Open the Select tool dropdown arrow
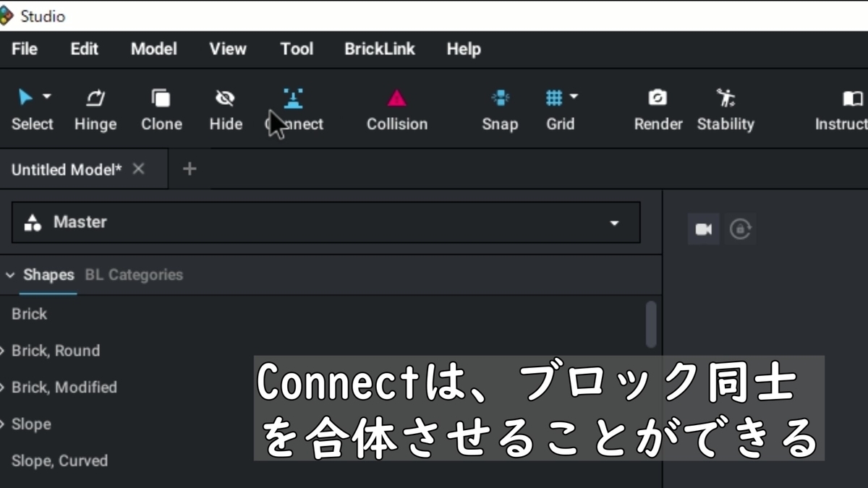The width and height of the screenshot is (868, 488). coord(47,96)
